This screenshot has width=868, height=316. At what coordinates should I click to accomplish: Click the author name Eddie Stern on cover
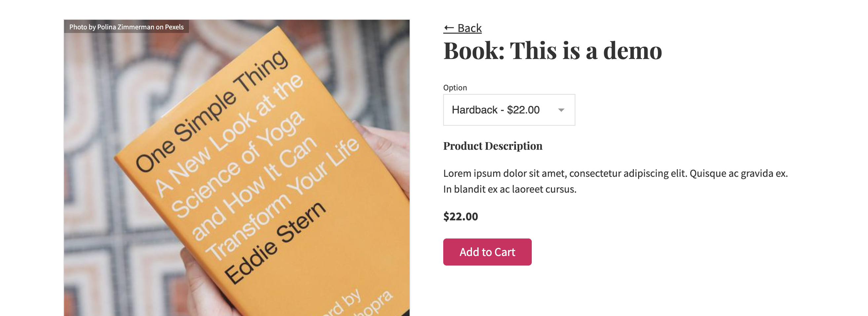tap(274, 242)
